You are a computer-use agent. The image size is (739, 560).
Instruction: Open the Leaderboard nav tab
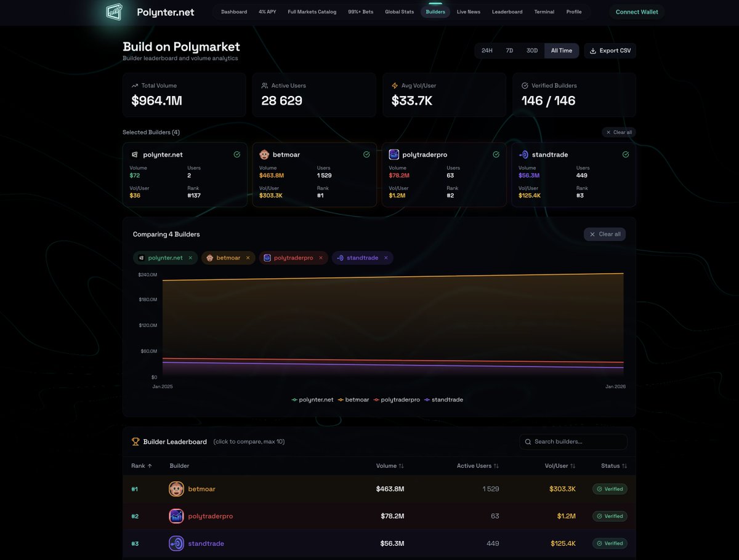(x=507, y=12)
